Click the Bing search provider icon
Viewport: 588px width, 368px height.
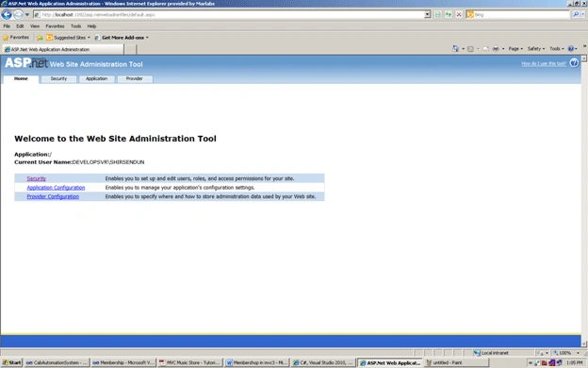[470, 15]
